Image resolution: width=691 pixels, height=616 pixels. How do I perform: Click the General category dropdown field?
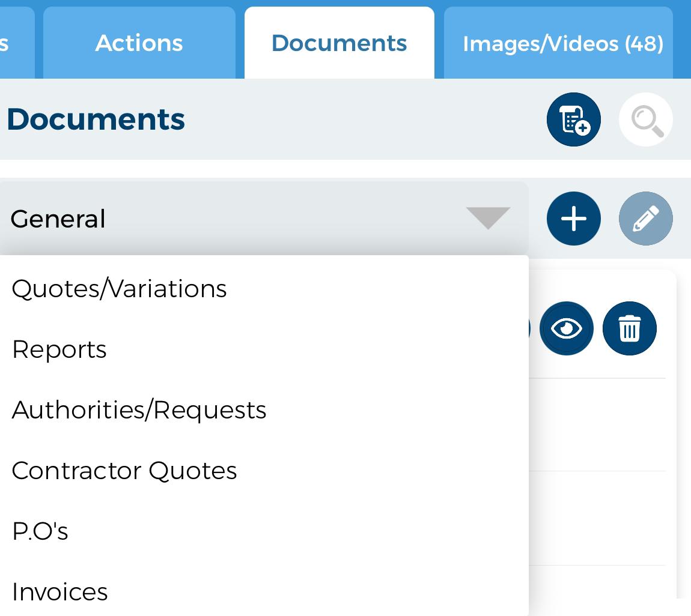point(240,219)
